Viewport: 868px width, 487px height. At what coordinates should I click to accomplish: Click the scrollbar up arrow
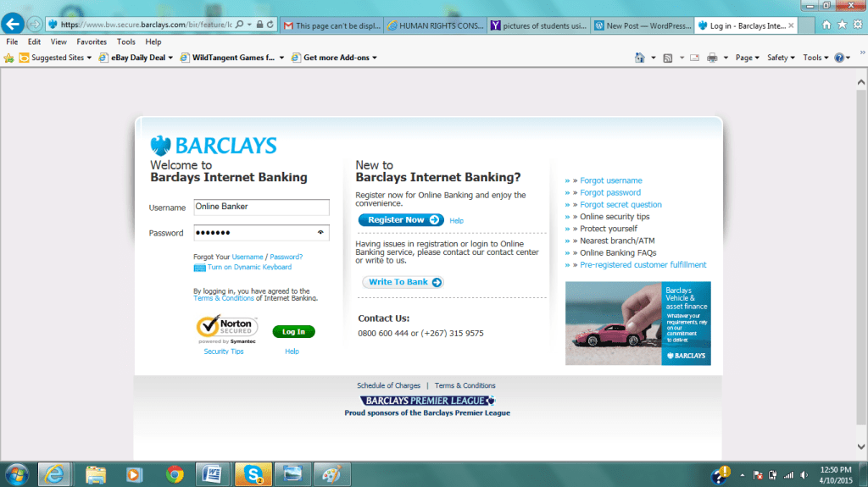pos(861,82)
